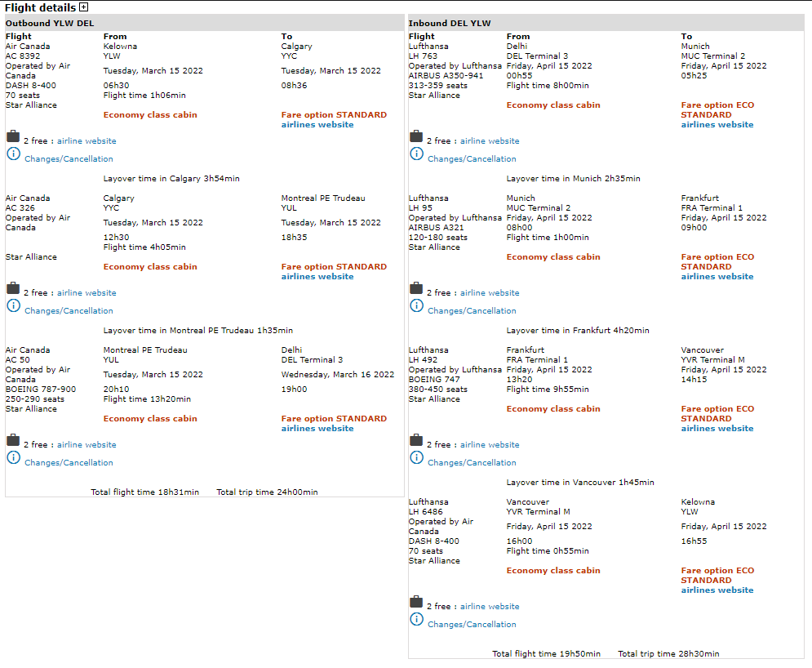Click baggage icon for Calgary–Montreal flight

pos(13,288)
